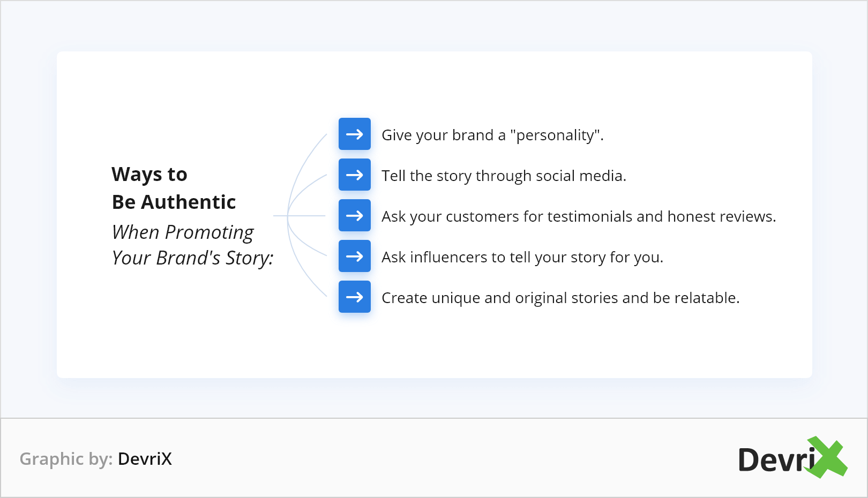This screenshot has width=868, height=498.
Task: Click the italic "Your Brand's Story:" line
Action: coord(192,258)
